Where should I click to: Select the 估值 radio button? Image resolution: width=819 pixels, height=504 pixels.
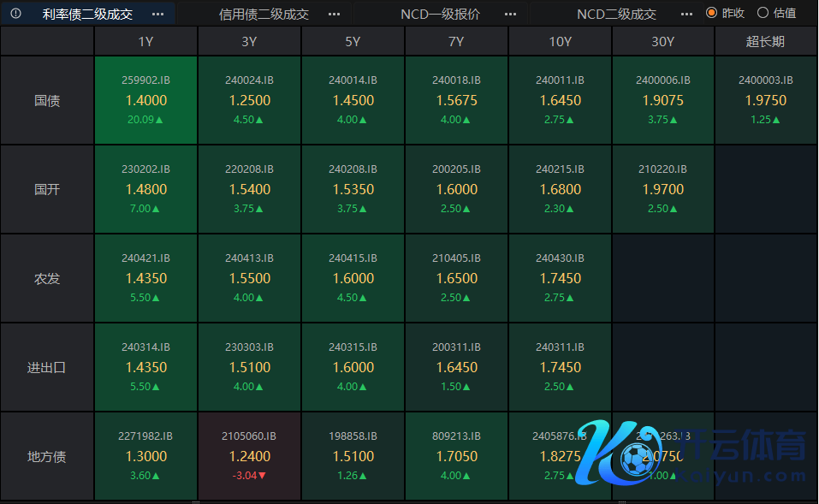(x=763, y=13)
